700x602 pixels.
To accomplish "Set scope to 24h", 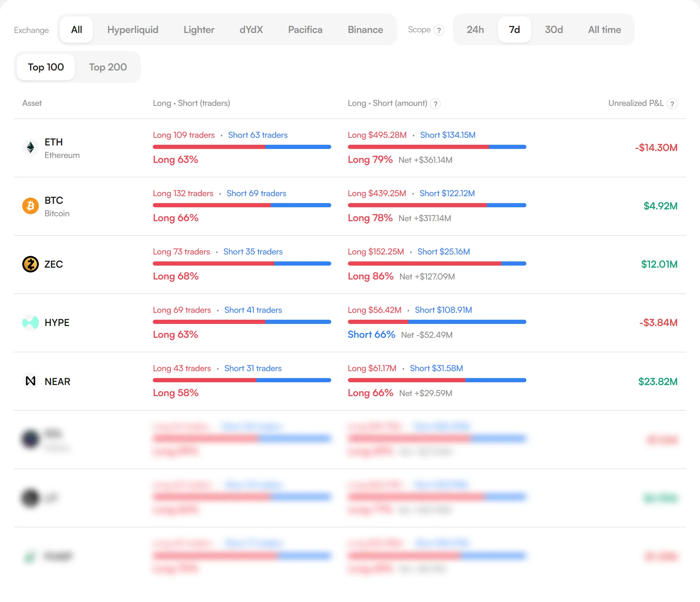I will click(475, 30).
